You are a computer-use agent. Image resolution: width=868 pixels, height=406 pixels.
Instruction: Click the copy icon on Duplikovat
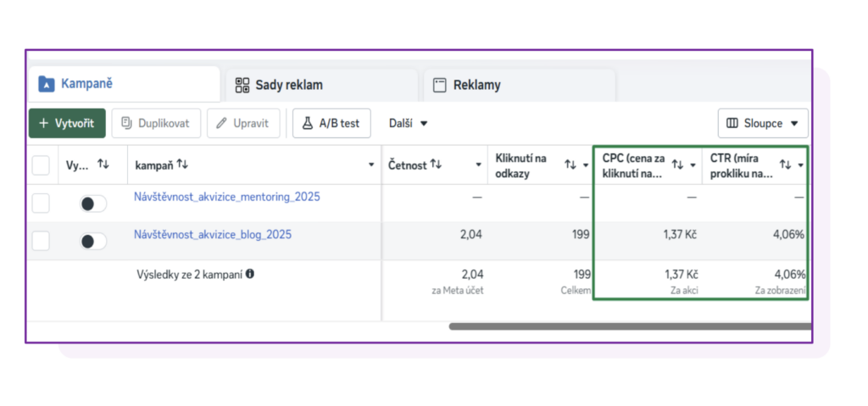pyautogui.click(x=126, y=123)
